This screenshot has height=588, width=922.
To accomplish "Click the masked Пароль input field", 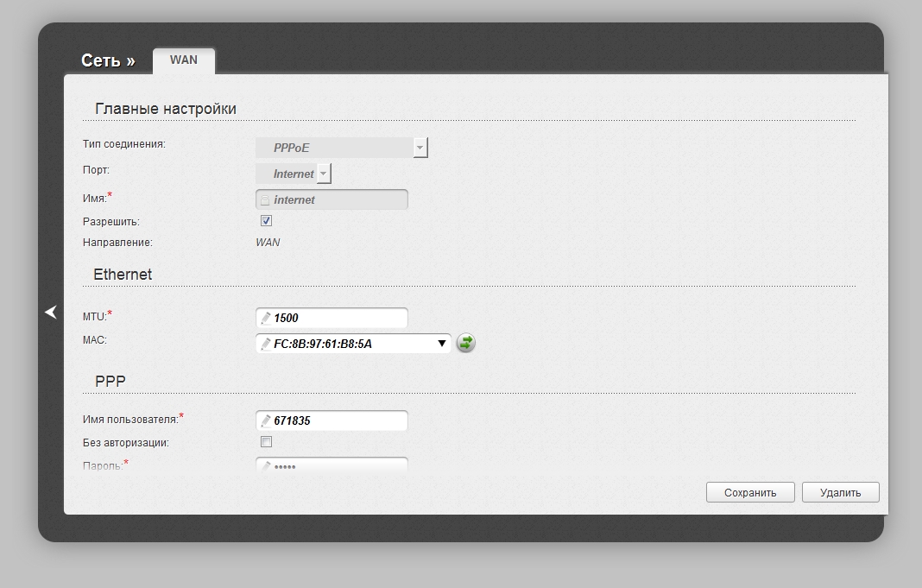I will (338, 465).
